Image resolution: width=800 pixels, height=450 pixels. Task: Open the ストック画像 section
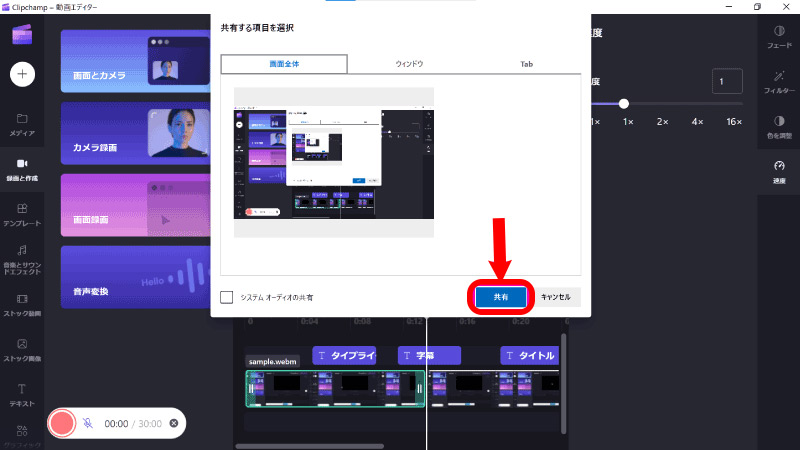(22, 350)
